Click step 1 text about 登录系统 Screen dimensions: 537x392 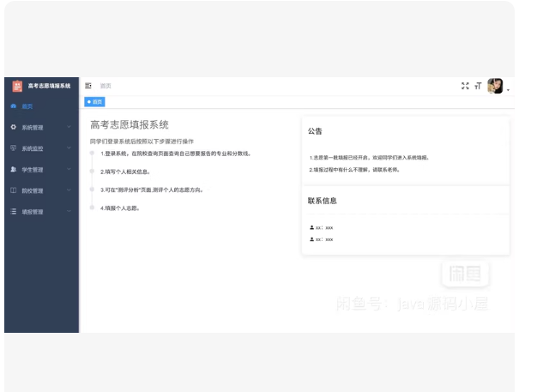[x=176, y=154]
